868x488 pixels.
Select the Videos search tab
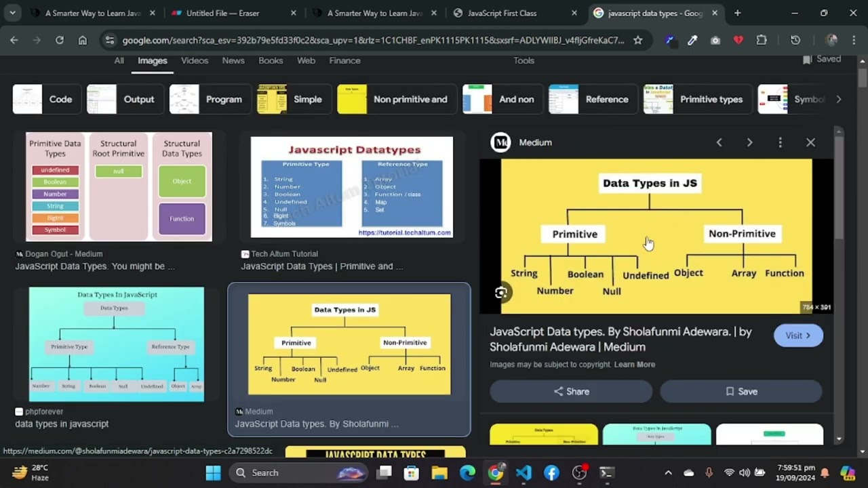tap(195, 60)
